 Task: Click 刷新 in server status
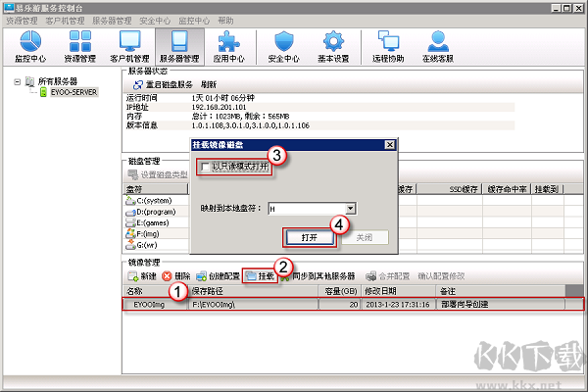(x=209, y=85)
